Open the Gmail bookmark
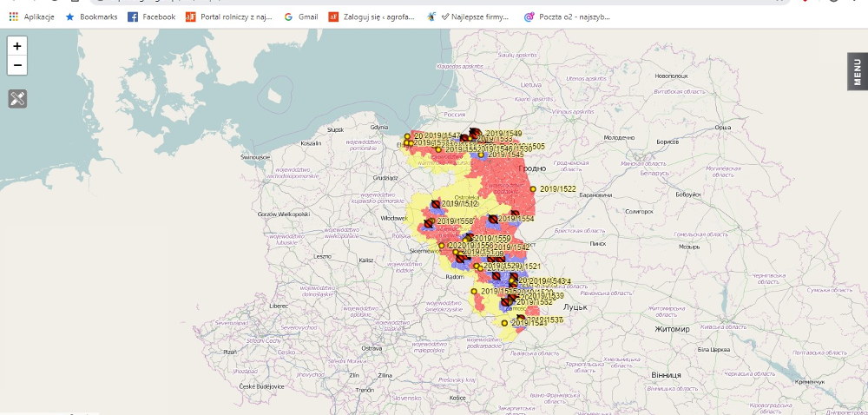 300,16
